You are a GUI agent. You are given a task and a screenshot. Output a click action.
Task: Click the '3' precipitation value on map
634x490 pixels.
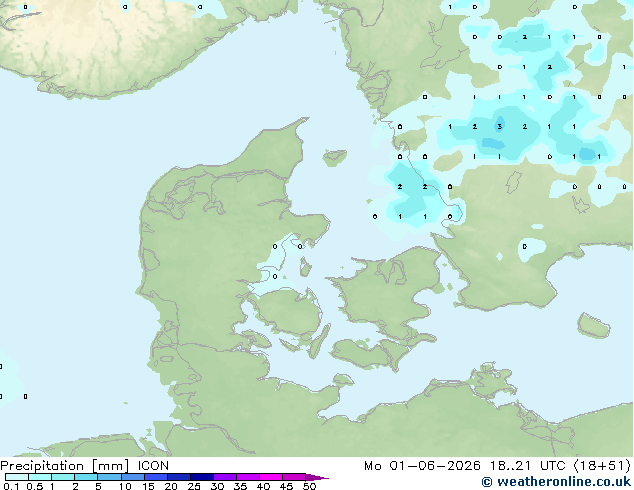pyautogui.click(x=499, y=127)
